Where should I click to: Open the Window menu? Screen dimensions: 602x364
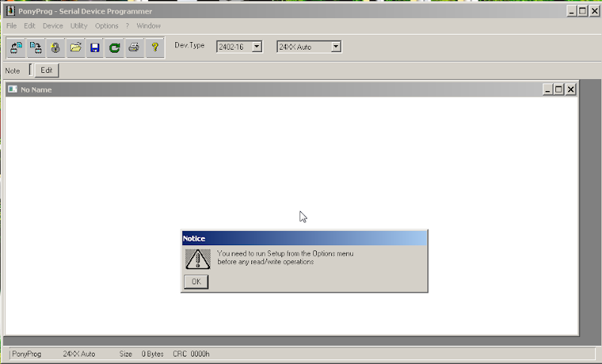pos(148,26)
